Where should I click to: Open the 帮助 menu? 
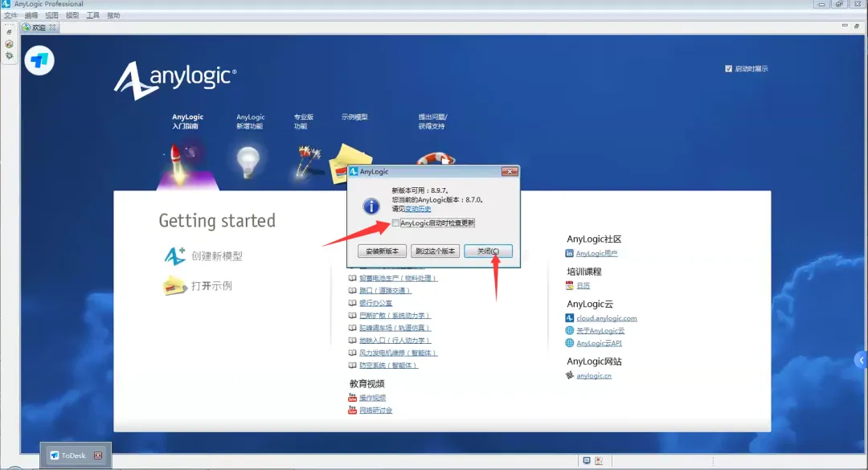pyautogui.click(x=113, y=15)
